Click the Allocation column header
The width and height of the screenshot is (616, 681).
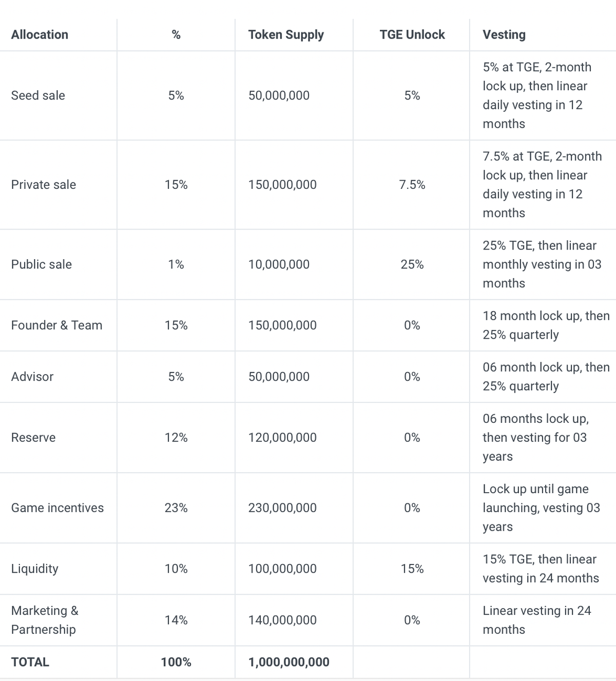point(40,34)
